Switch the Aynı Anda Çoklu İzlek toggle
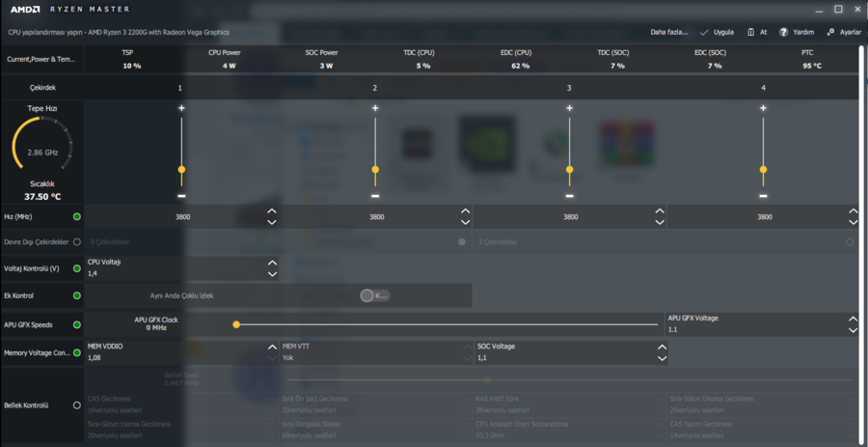The image size is (868, 447). click(375, 295)
